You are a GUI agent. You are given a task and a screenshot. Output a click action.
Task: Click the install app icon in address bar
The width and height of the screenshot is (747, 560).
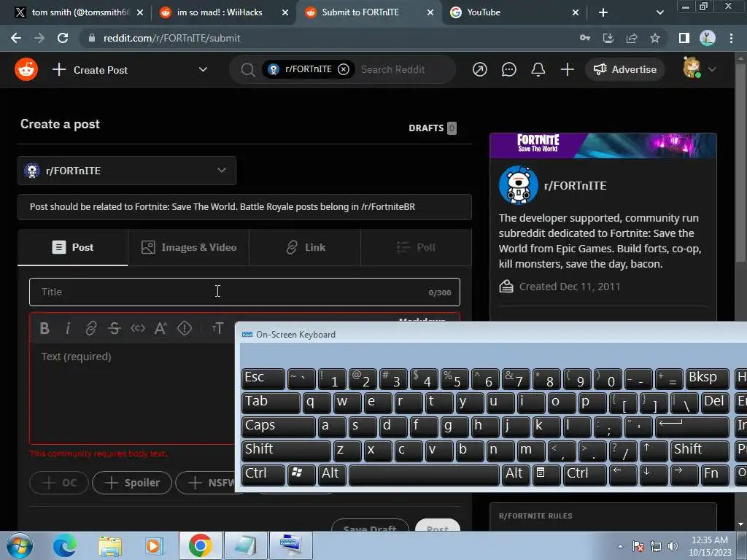[x=608, y=38]
